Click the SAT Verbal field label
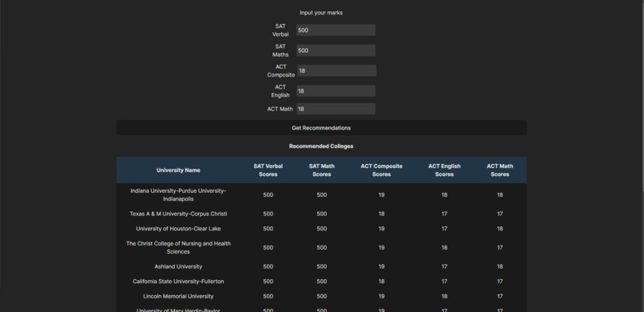The width and height of the screenshot is (644, 312). [x=280, y=30]
